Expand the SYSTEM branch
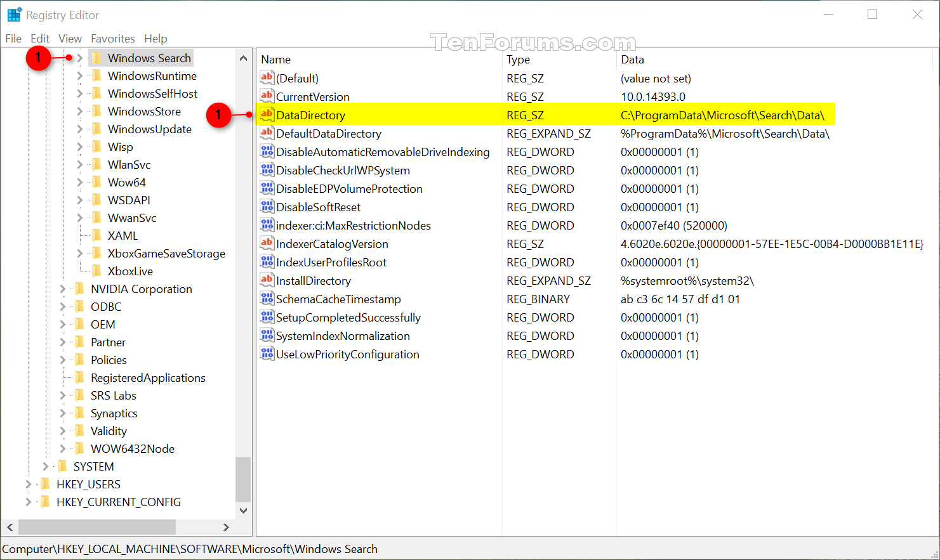The height and width of the screenshot is (560, 940). coord(44,466)
